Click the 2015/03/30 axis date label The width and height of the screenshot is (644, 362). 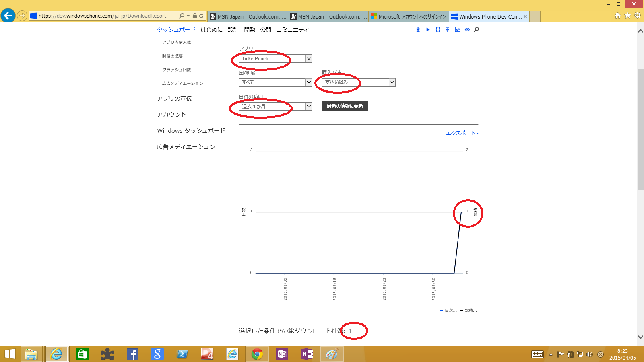point(433,289)
